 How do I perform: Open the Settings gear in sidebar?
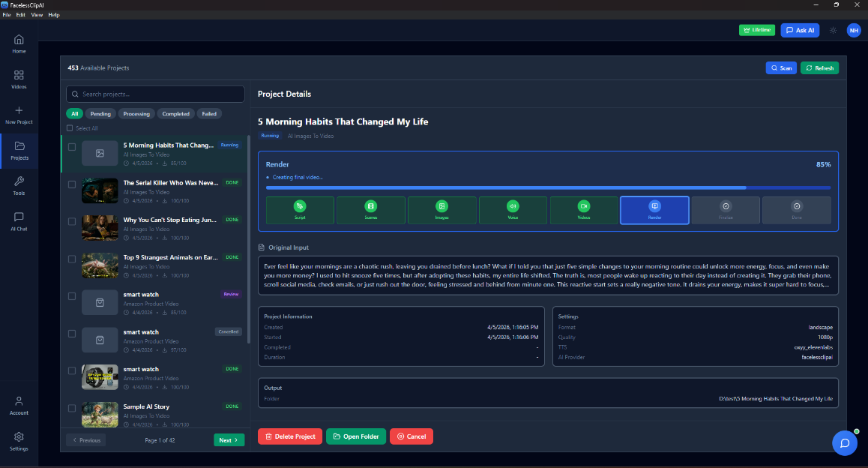tap(19, 442)
